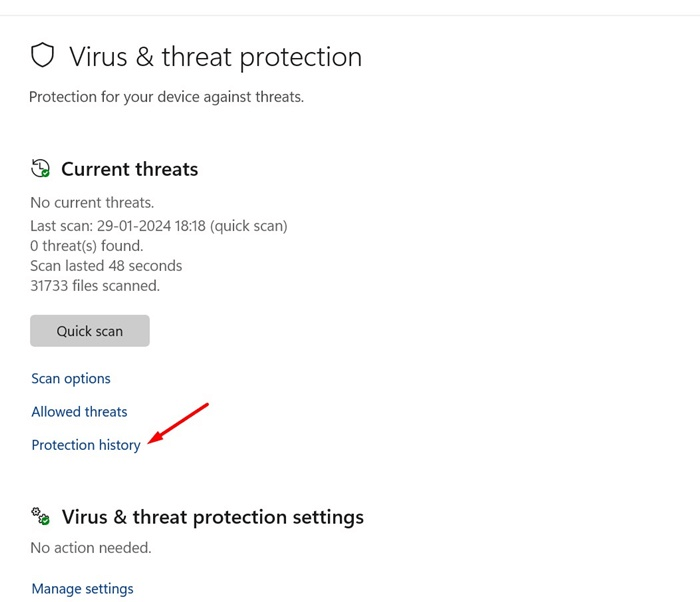Click the 'No current threats.' status text

click(x=92, y=203)
